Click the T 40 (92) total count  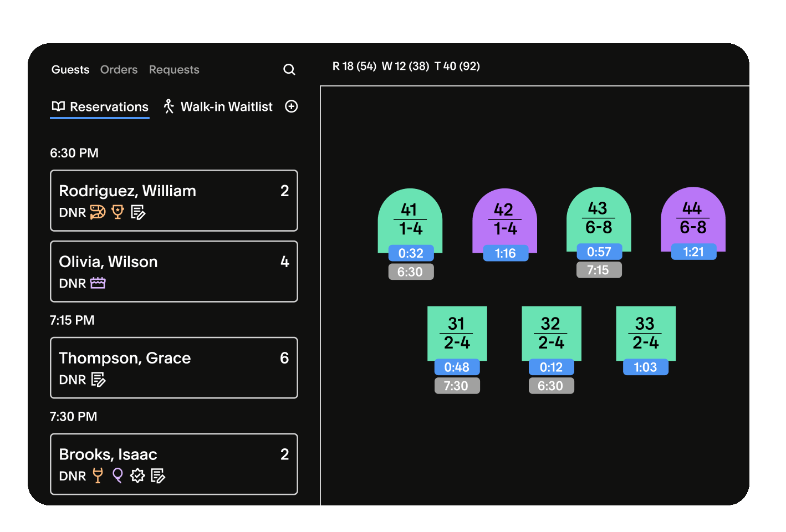click(457, 66)
